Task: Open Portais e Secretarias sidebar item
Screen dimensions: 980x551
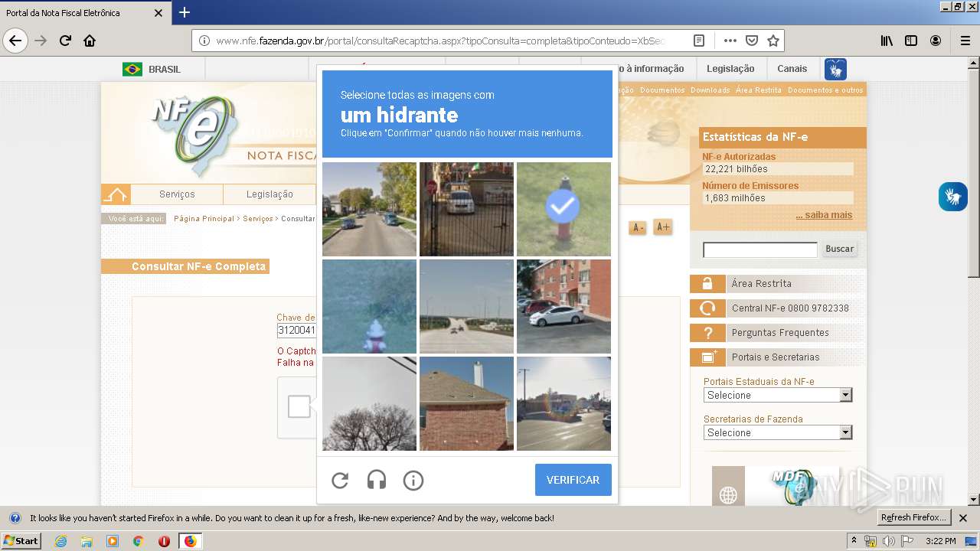Action: tap(777, 357)
